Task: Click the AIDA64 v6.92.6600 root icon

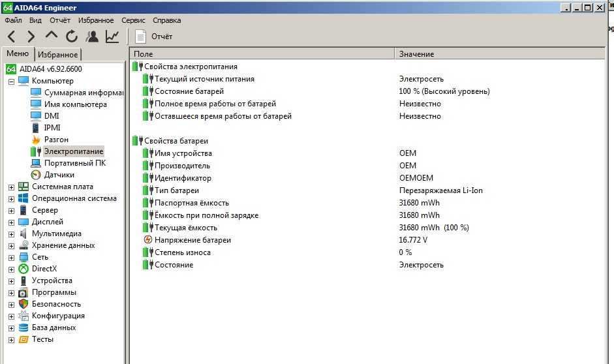Action: pyautogui.click(x=11, y=69)
